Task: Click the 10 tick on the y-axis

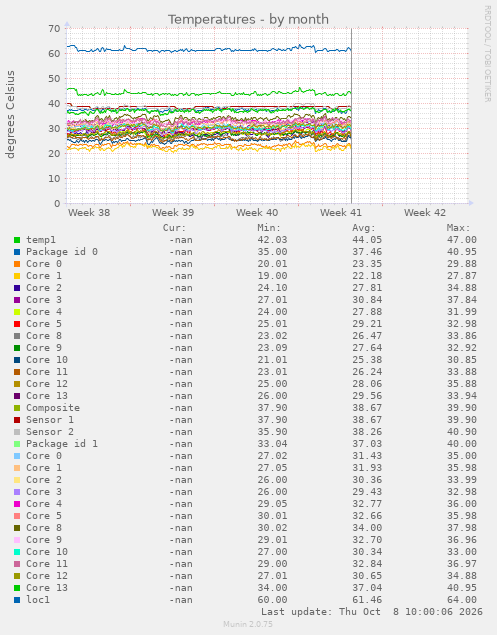Action: [54, 179]
